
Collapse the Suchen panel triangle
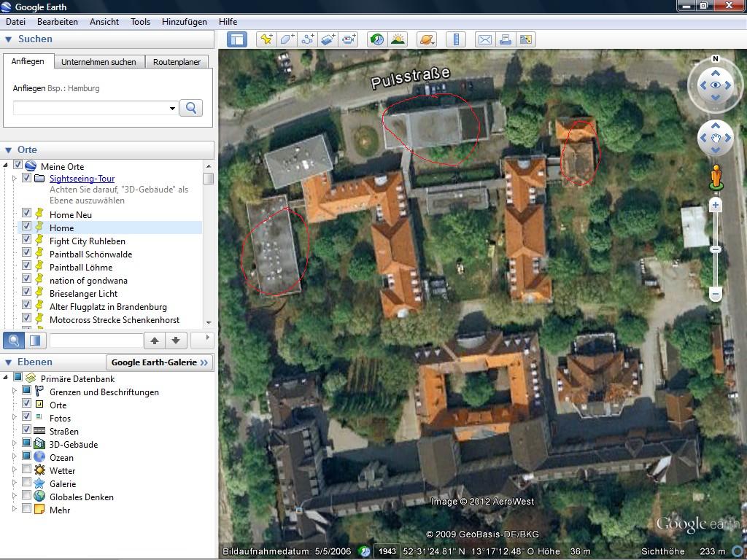coord(8,39)
